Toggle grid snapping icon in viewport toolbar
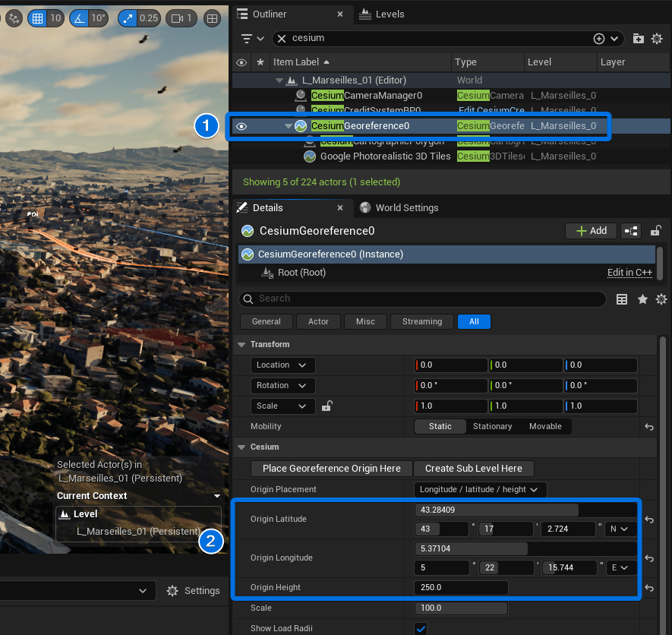The width and height of the screenshot is (672, 635). [x=37, y=17]
